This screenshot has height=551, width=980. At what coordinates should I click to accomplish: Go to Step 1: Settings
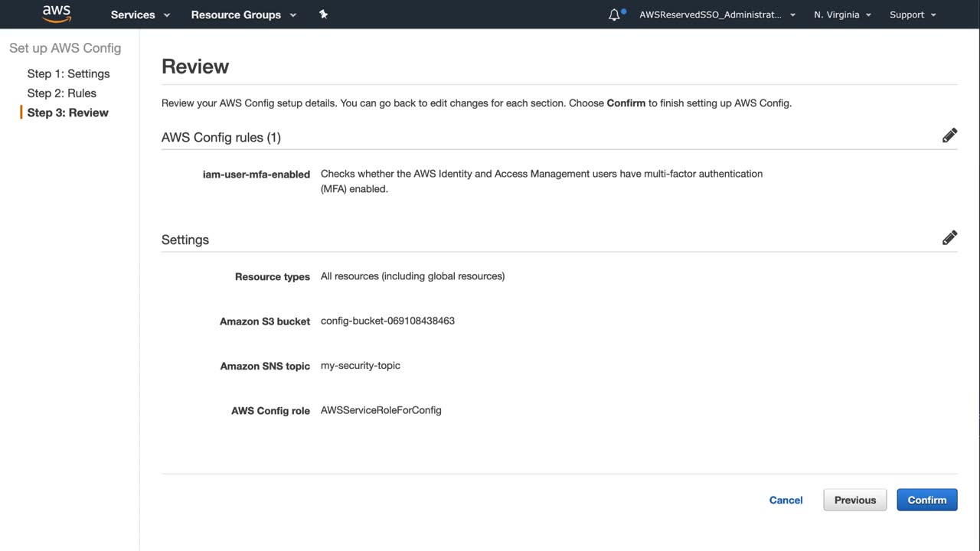[x=68, y=73]
